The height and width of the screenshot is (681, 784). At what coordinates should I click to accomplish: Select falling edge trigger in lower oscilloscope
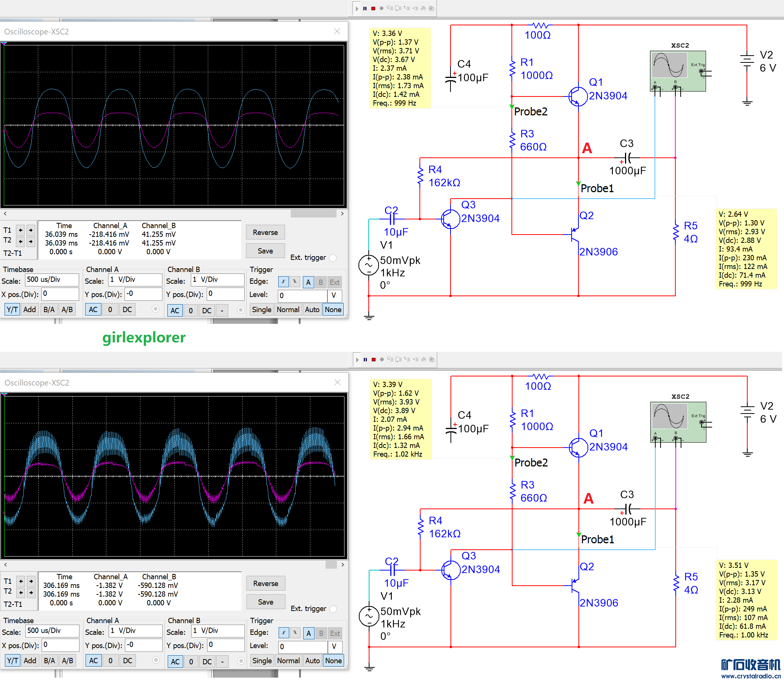(295, 633)
